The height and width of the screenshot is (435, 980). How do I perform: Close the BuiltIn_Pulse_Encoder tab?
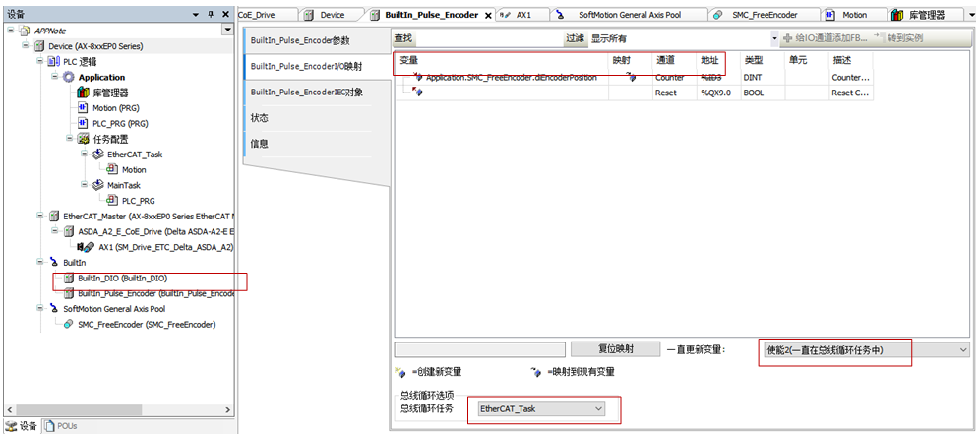click(489, 15)
